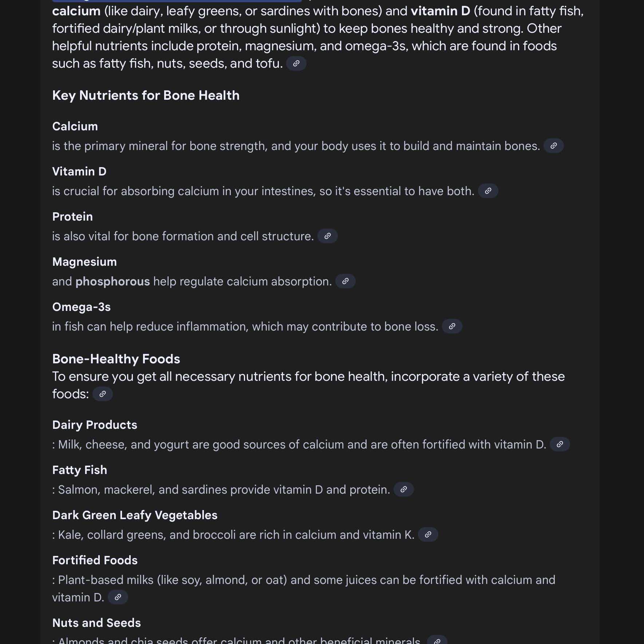
Task: Click the bold 'calcium' word in intro
Action: [76, 11]
